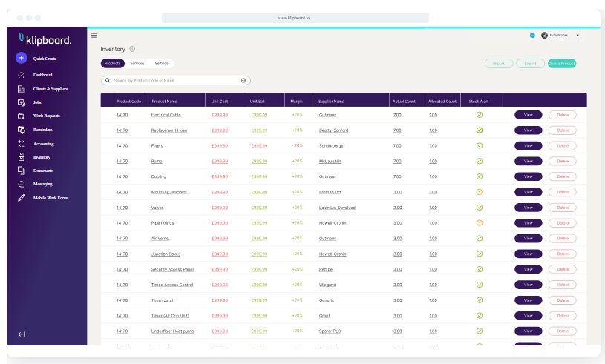Switch to the Settings tab
The width and height of the screenshot is (605, 364).
[161, 64]
